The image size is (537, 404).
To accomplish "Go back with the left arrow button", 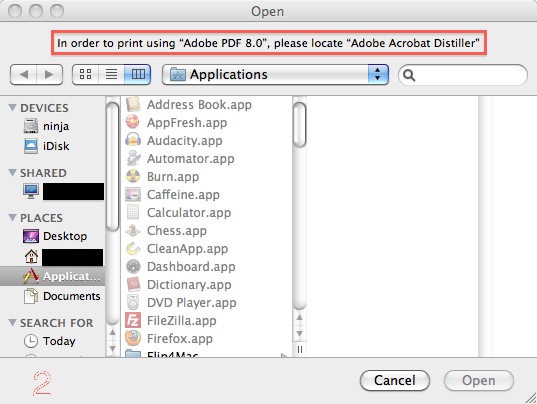I will [24, 74].
